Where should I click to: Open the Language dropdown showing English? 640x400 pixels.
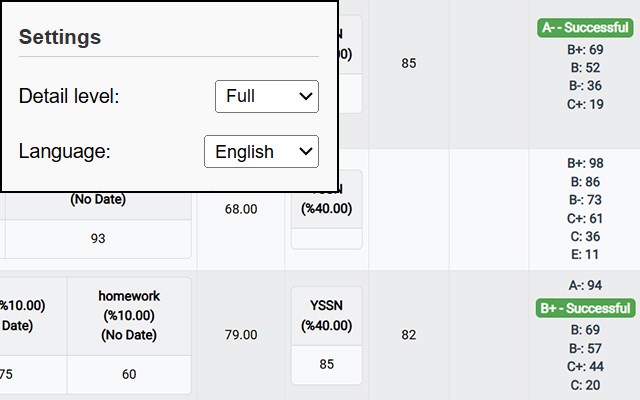[x=261, y=151]
